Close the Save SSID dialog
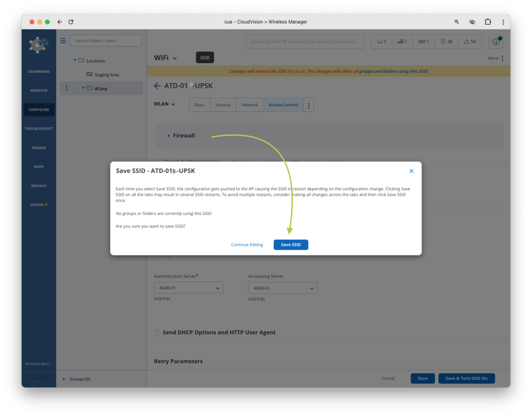The image size is (532, 416). click(411, 171)
